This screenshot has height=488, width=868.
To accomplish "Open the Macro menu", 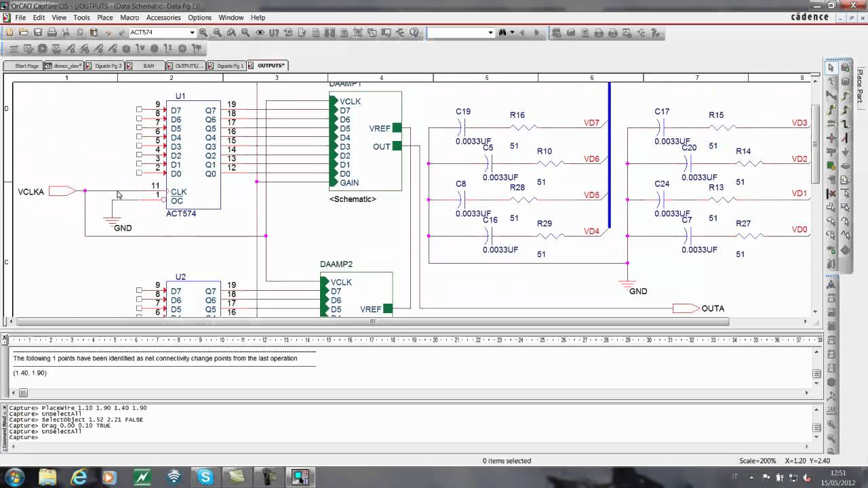I will pyautogui.click(x=129, y=18).
